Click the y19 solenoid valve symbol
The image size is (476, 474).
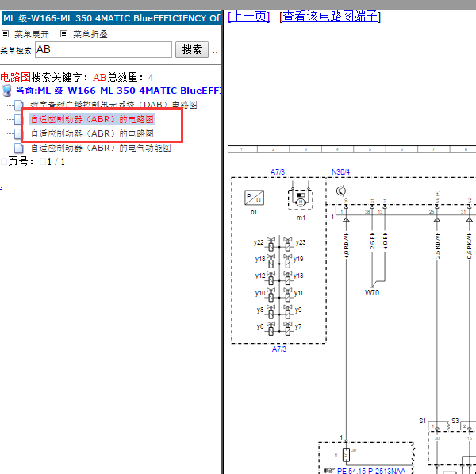287,260
